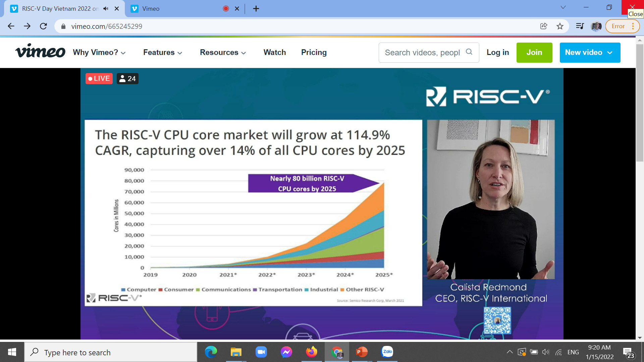Expand the Why Vimeo? menu

tap(99, 53)
